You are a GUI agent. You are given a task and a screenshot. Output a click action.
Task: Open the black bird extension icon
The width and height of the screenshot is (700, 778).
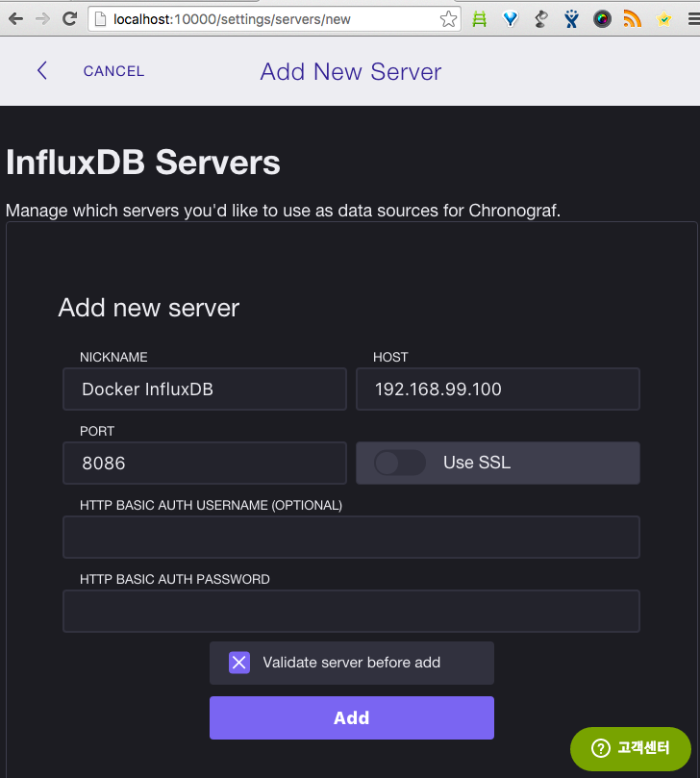pos(541,19)
